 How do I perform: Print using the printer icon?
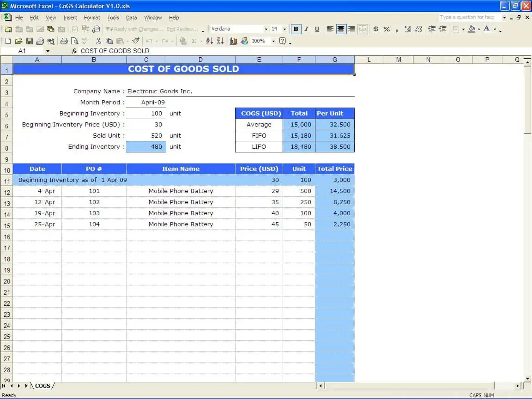tap(64, 41)
